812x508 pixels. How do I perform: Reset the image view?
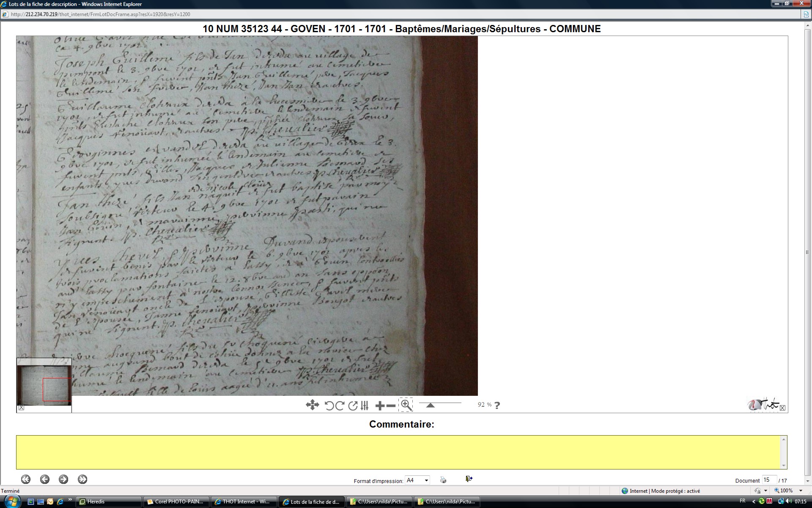click(x=353, y=406)
